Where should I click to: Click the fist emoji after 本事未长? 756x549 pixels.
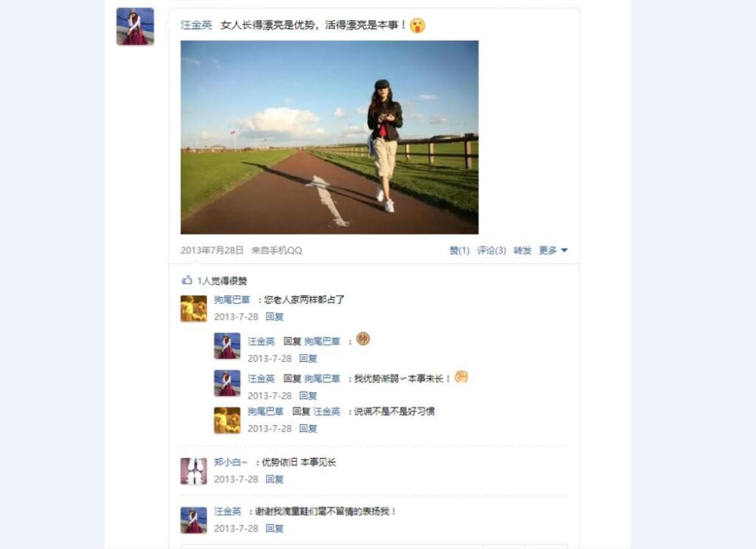point(462,377)
